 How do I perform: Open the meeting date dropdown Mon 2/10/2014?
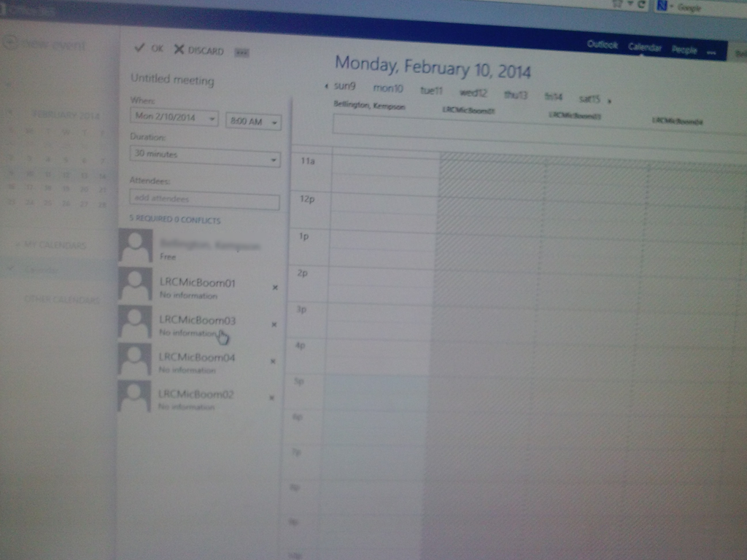pyautogui.click(x=174, y=117)
